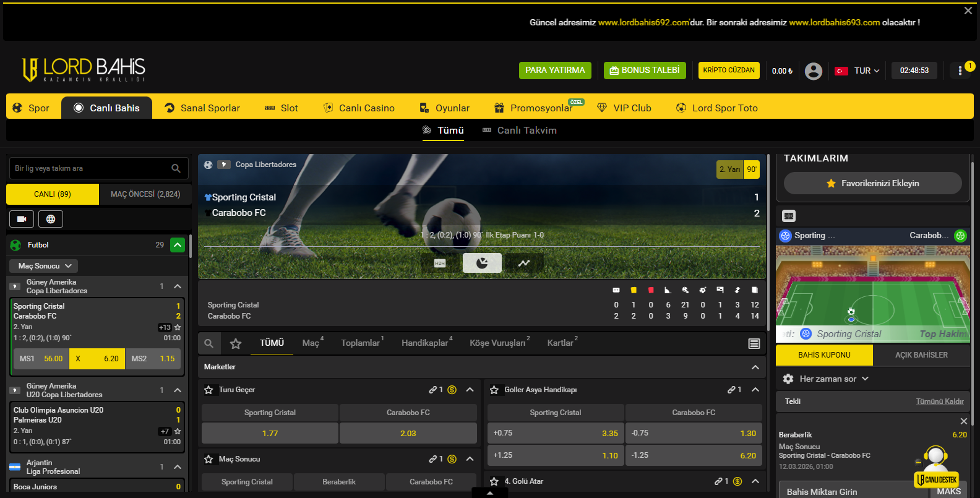Click the Tümünü Kaldır link

click(940, 401)
